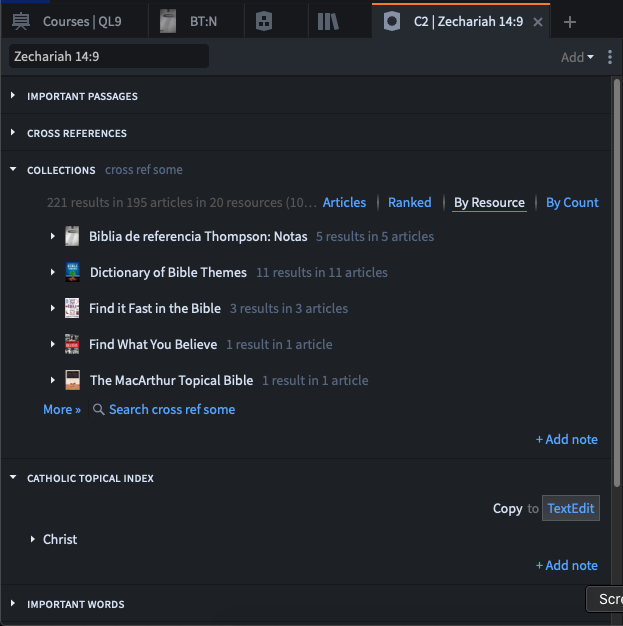Collapse the Collections section

(x=13, y=169)
